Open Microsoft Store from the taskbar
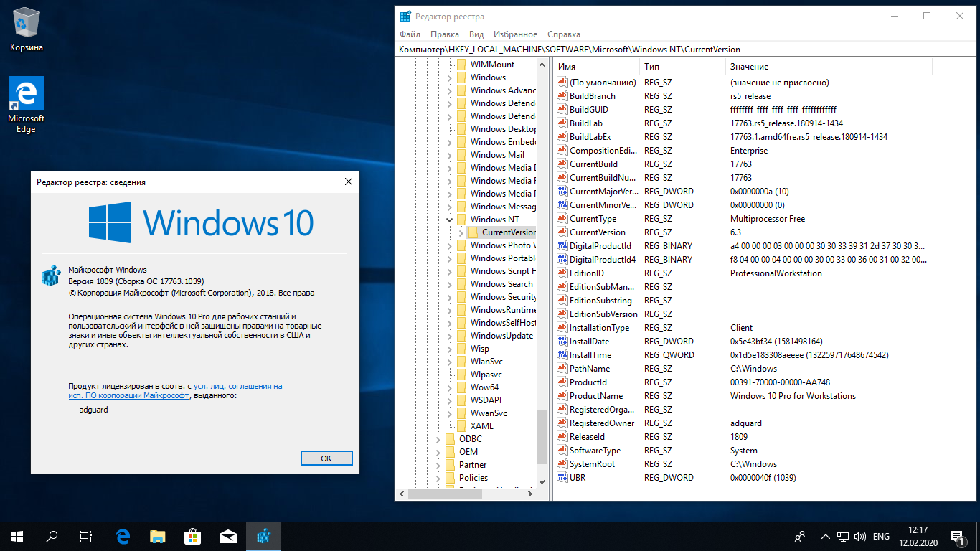 [x=193, y=536]
